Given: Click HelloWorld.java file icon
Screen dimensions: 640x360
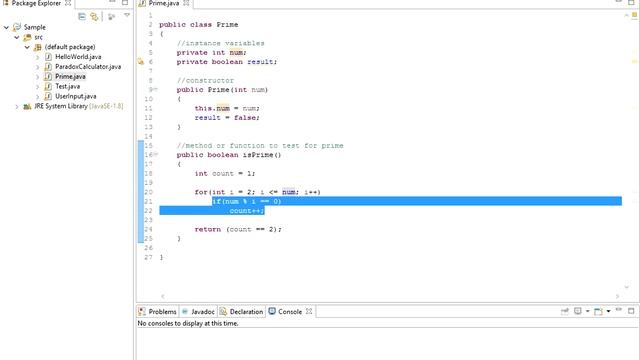Looking at the screenshot, I should [x=48, y=57].
